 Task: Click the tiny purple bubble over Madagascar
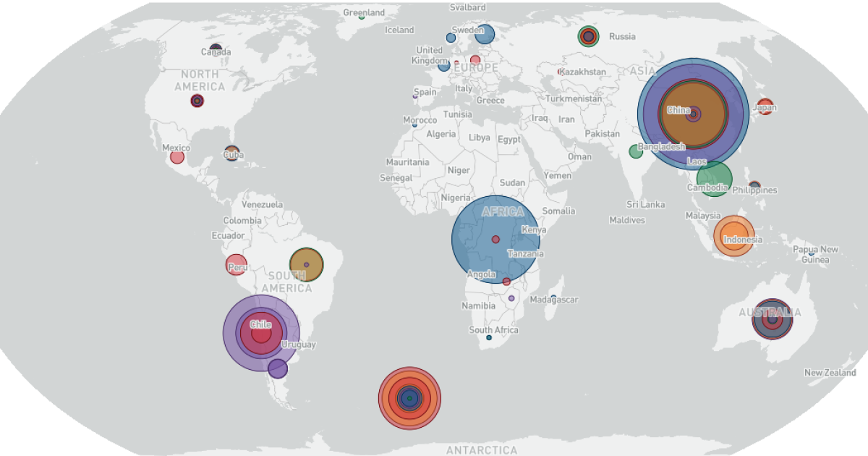[x=511, y=297]
